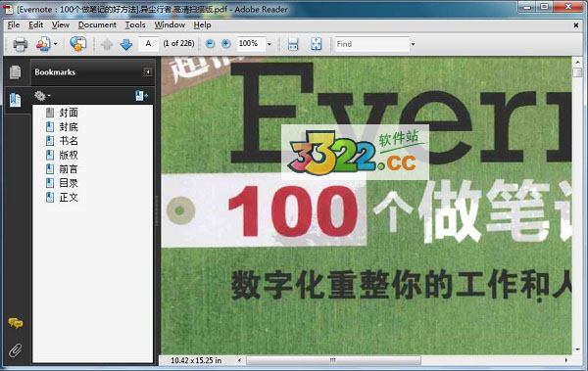Open the Edit menu
This screenshot has height=371, width=588.
click(x=35, y=24)
